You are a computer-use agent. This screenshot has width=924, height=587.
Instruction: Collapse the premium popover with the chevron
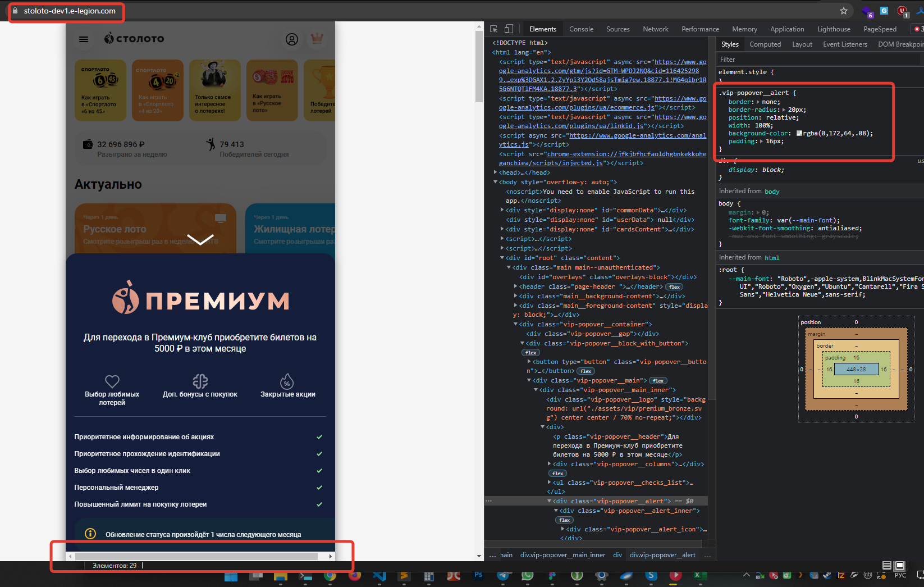[x=200, y=240]
